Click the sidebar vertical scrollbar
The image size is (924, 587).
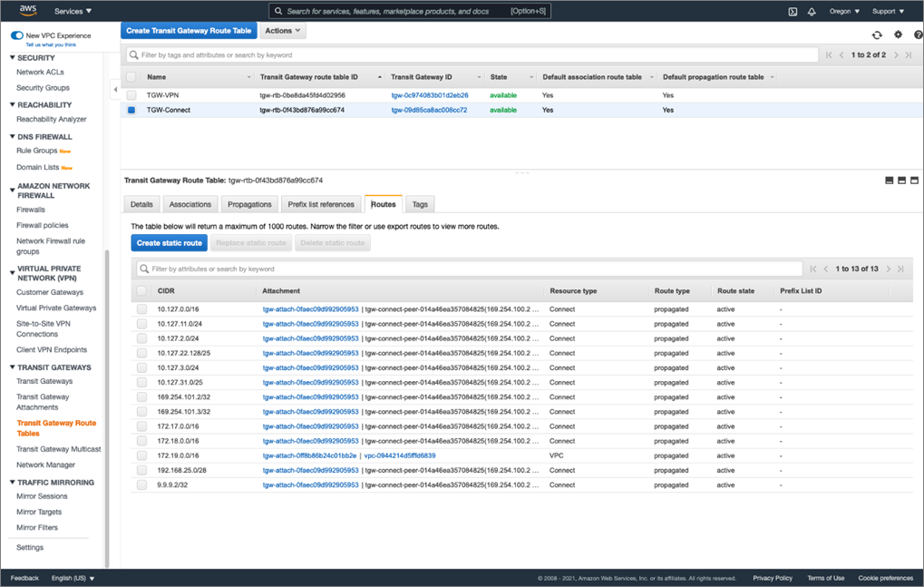107,406
